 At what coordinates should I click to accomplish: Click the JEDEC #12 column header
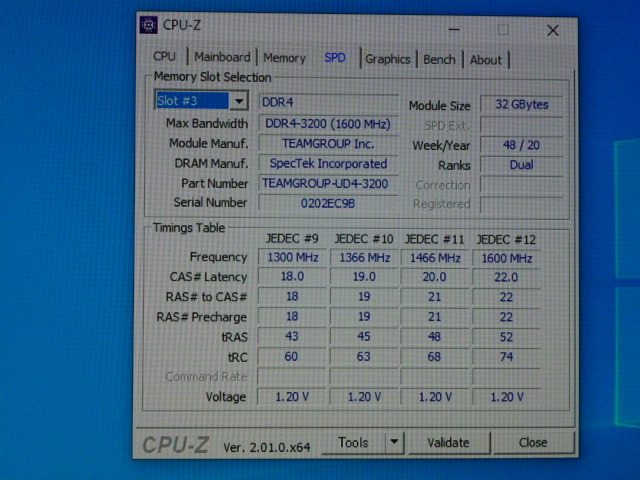(507, 240)
